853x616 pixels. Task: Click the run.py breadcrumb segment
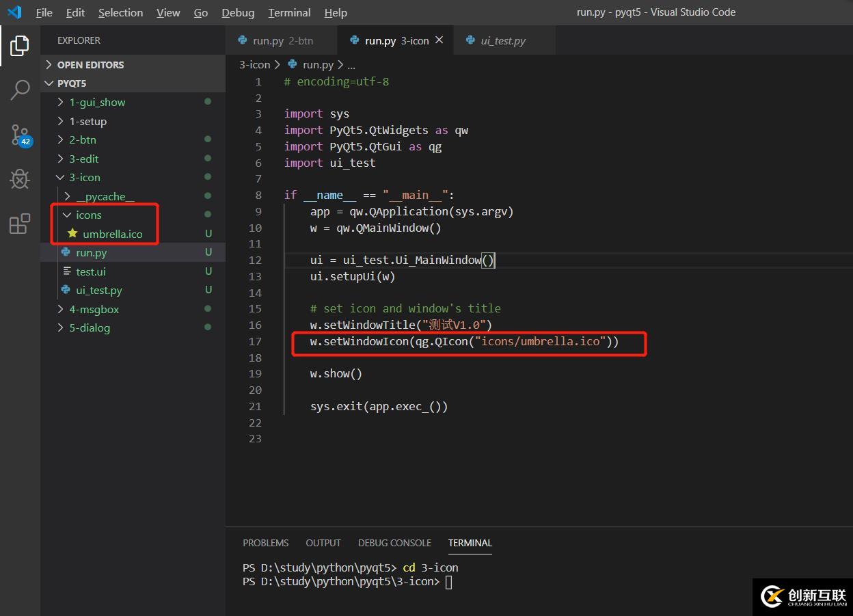click(x=318, y=64)
